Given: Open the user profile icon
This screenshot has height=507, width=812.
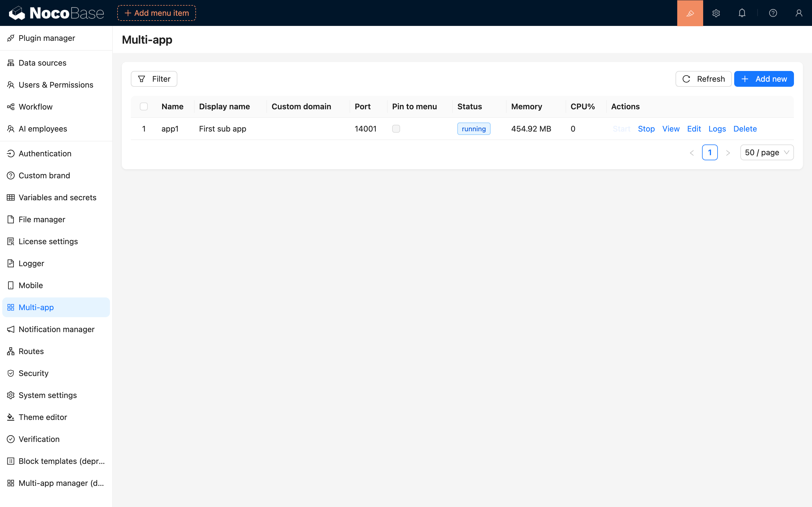Looking at the screenshot, I should [x=798, y=13].
